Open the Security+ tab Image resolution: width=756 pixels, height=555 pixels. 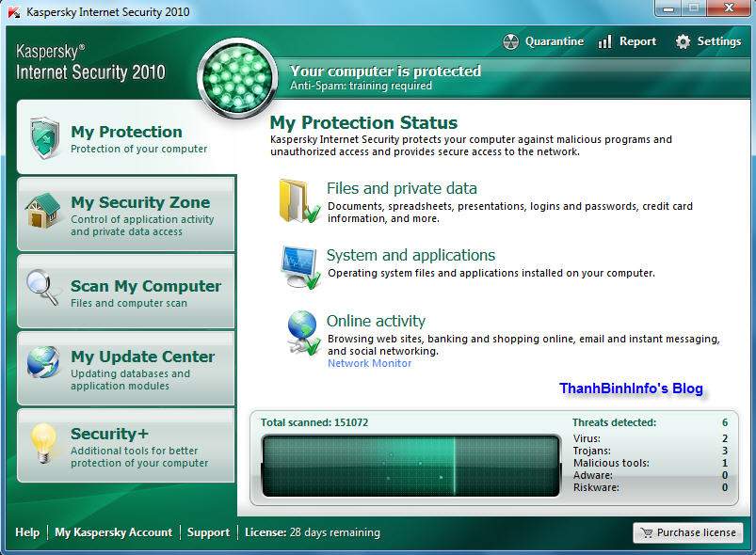point(126,446)
